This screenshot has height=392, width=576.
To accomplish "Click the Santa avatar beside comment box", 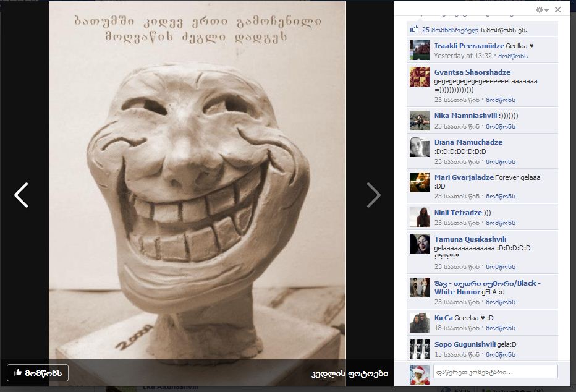I will click(x=420, y=375).
